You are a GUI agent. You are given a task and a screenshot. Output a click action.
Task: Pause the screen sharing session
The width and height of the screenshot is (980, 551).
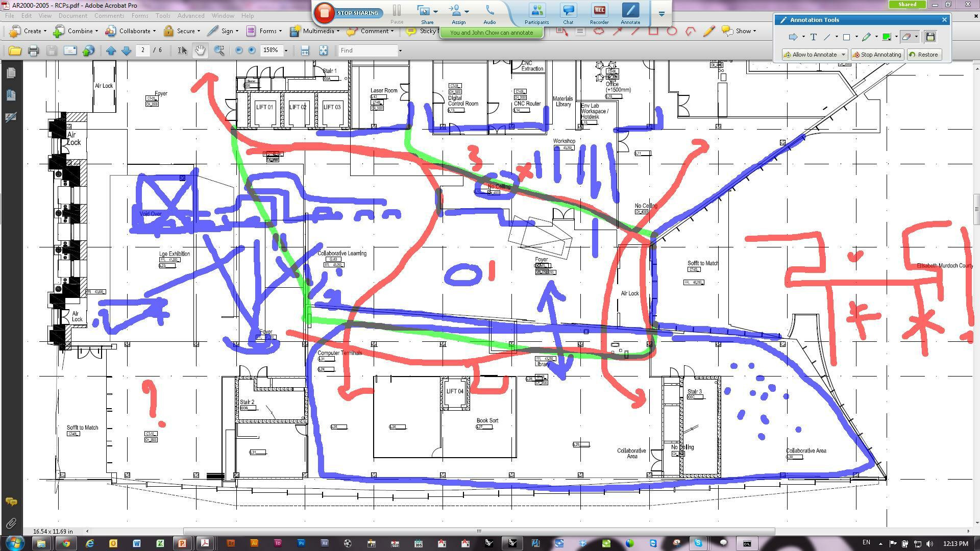coord(397,13)
